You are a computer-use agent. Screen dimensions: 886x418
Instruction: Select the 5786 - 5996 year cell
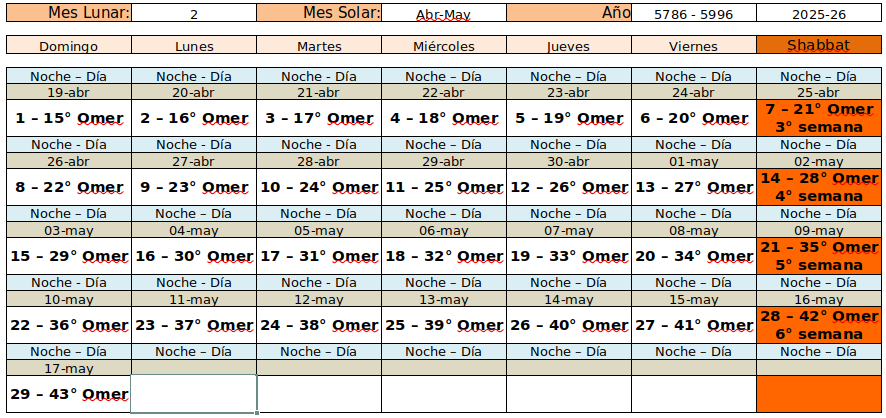click(693, 14)
